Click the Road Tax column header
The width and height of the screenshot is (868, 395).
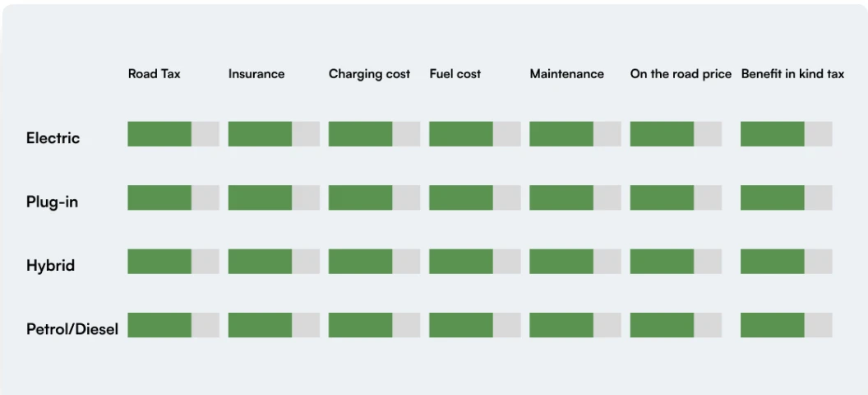[x=155, y=74]
